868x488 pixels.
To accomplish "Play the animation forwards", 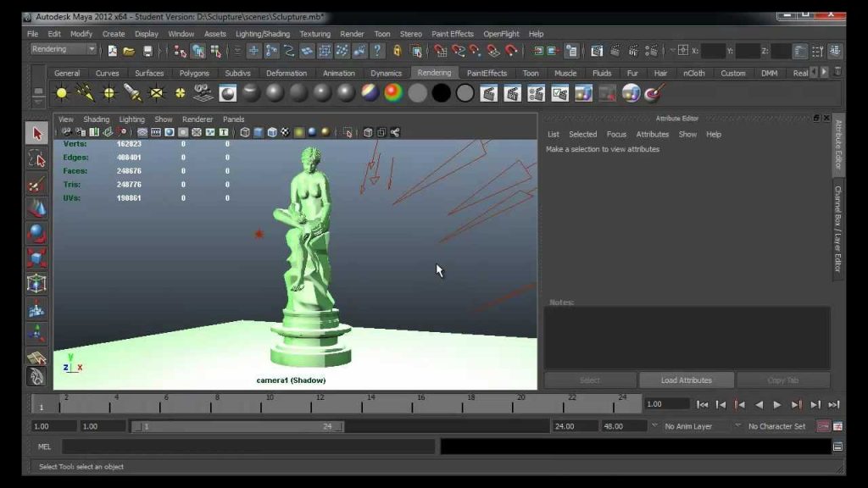I will (x=777, y=404).
